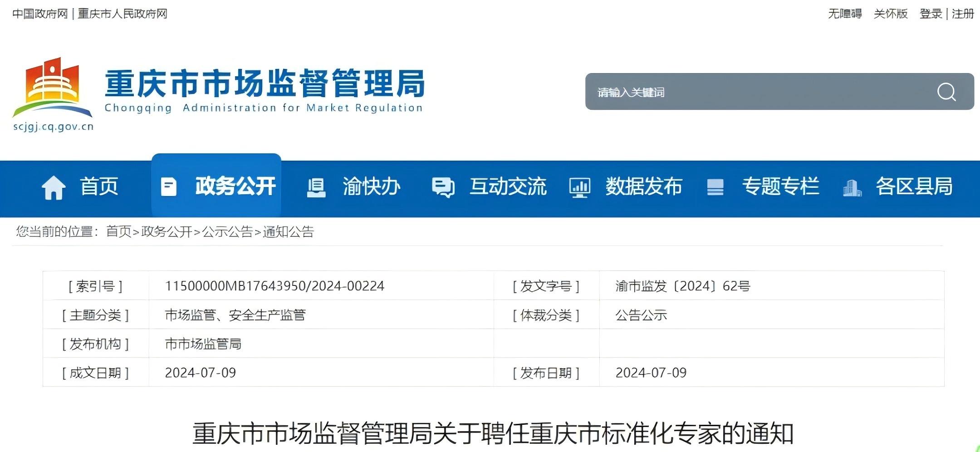980x452 pixels.
Task: Click the magnifier search icon
Action: [x=946, y=92]
